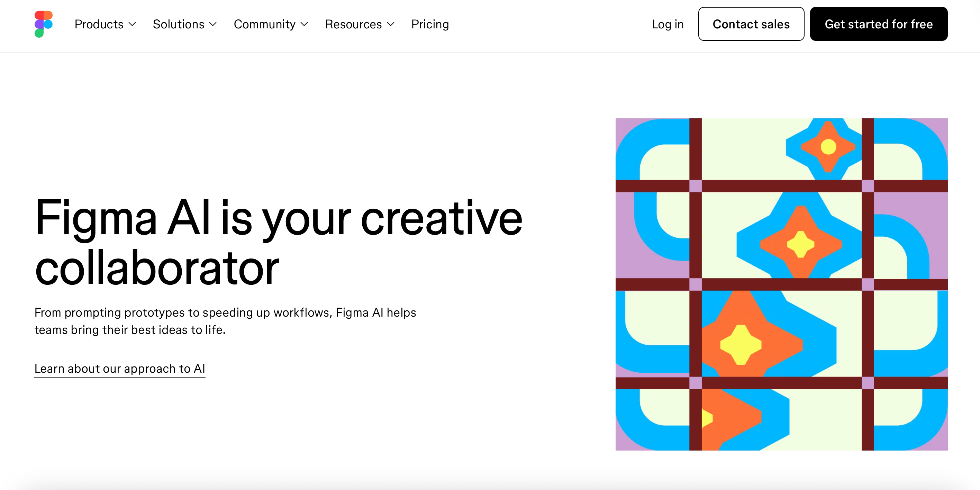Click the chevron beside Products

pos(133,24)
